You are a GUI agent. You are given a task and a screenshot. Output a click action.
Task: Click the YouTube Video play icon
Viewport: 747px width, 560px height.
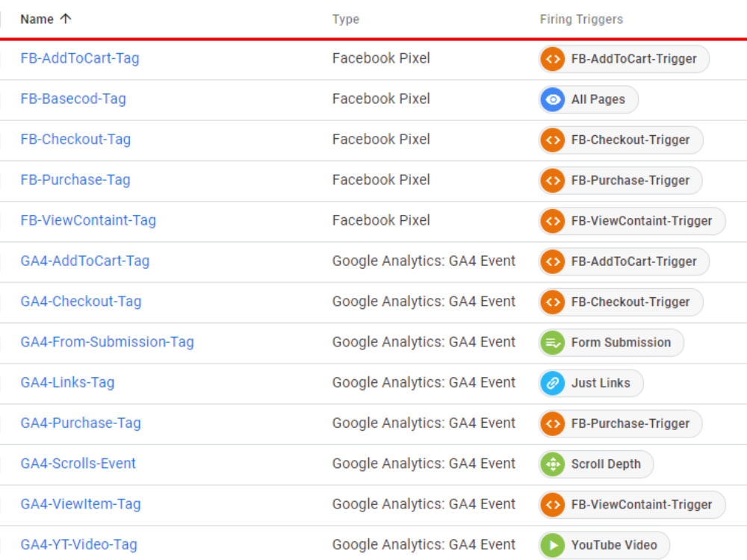coord(553,545)
